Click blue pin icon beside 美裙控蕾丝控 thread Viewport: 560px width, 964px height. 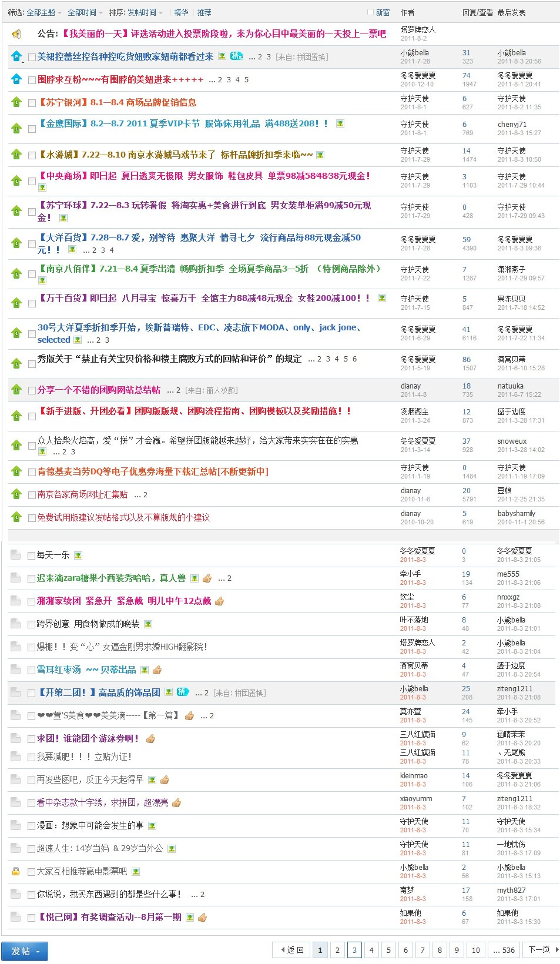16,56
